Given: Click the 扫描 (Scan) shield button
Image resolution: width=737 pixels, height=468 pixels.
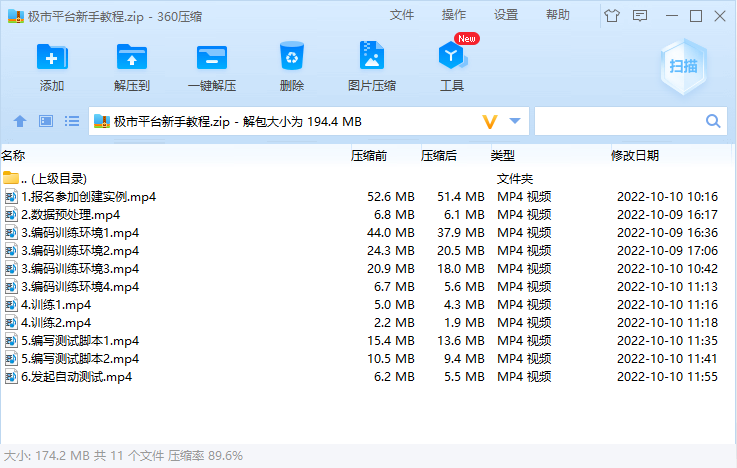Looking at the screenshot, I should point(684,66).
